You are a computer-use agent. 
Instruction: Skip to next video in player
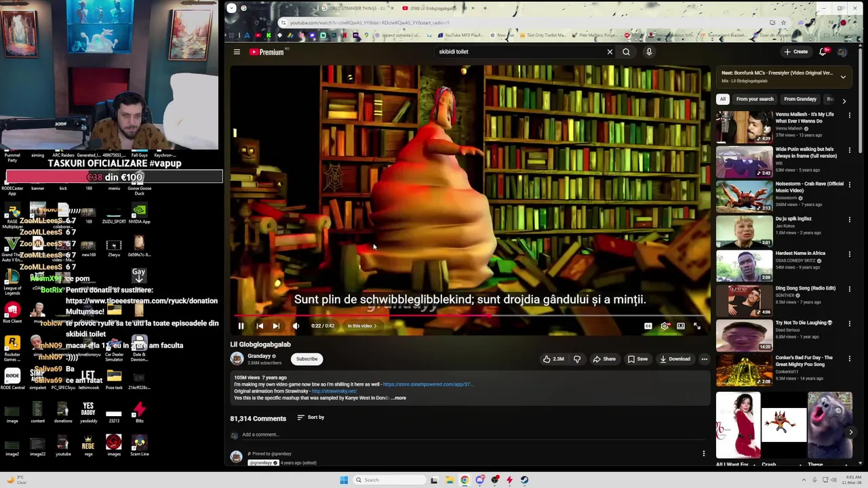(x=276, y=326)
